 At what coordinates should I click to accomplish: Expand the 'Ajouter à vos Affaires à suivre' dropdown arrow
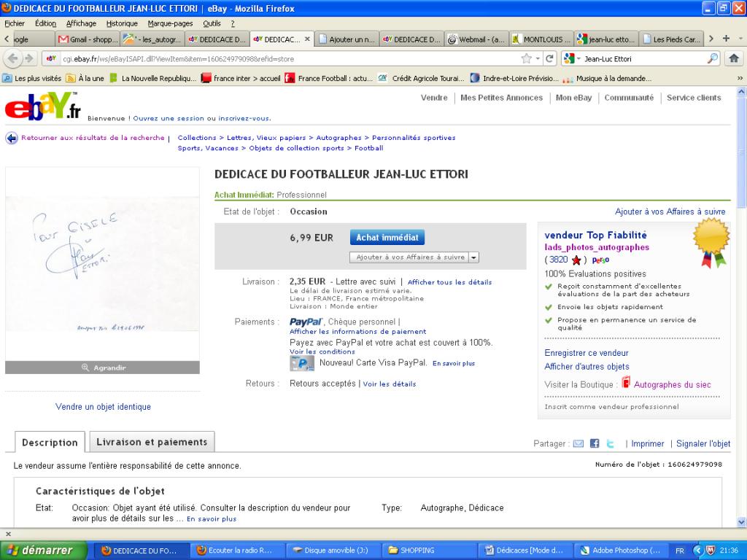point(473,257)
